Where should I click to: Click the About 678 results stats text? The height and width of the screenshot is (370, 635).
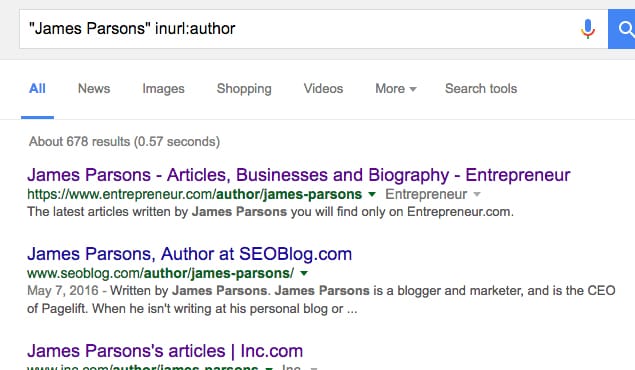(x=124, y=142)
